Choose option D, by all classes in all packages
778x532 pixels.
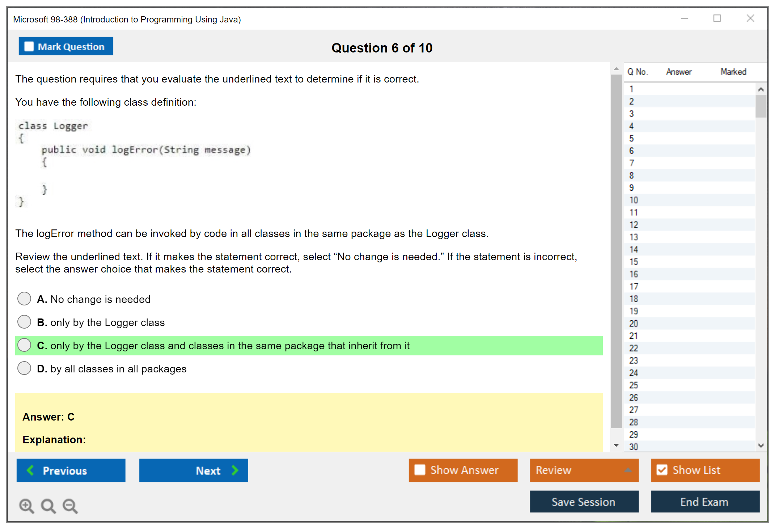(x=24, y=368)
